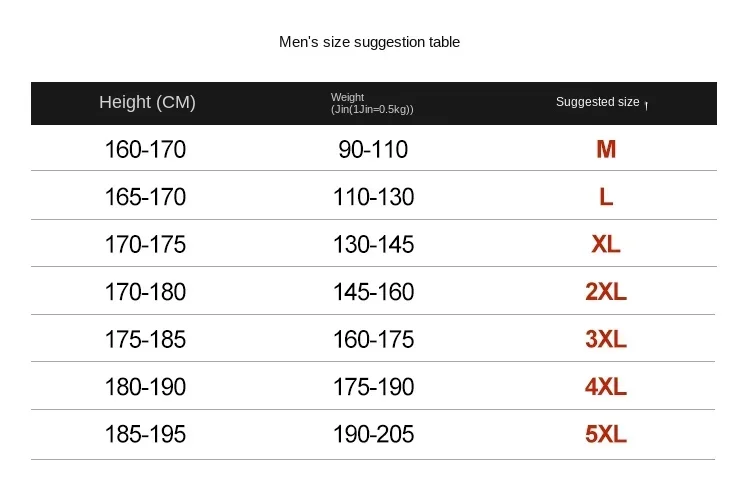This screenshot has width=750, height=502.
Task: Click the 90-110 weight cell
Action: click(373, 149)
